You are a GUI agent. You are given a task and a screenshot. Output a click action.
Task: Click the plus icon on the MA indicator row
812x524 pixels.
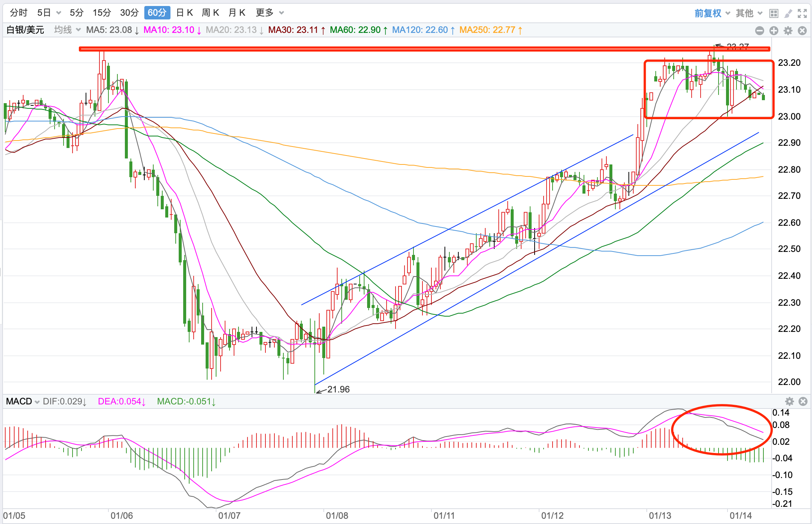773,31
